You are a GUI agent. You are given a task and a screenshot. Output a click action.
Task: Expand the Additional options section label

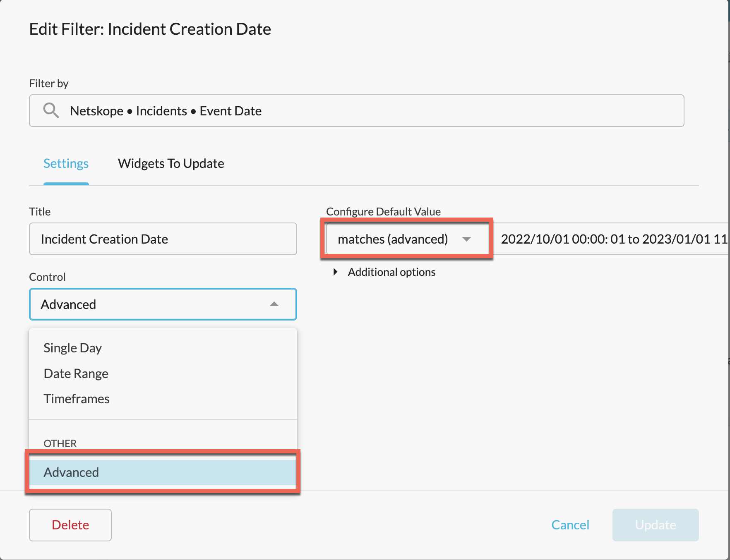391,272
